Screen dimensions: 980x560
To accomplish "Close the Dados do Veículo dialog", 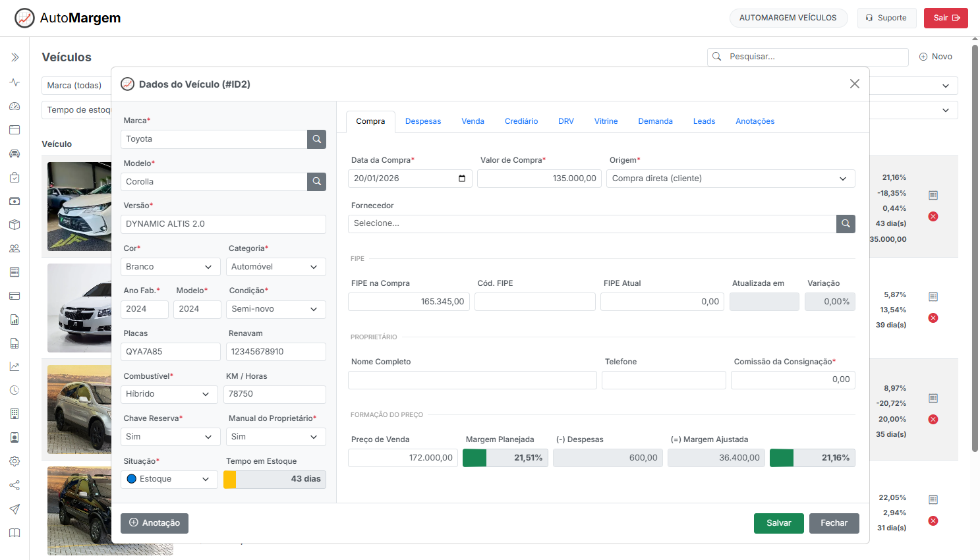I will click(x=854, y=84).
